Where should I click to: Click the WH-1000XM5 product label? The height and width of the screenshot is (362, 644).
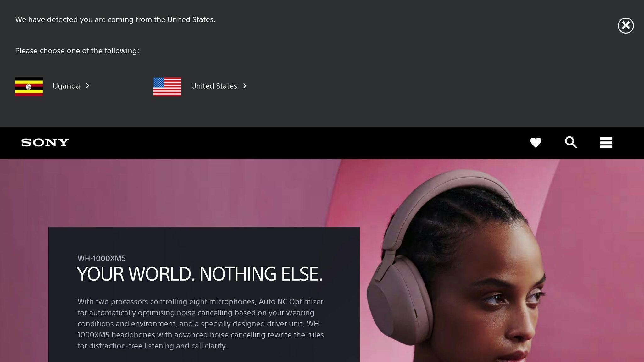[102, 258]
